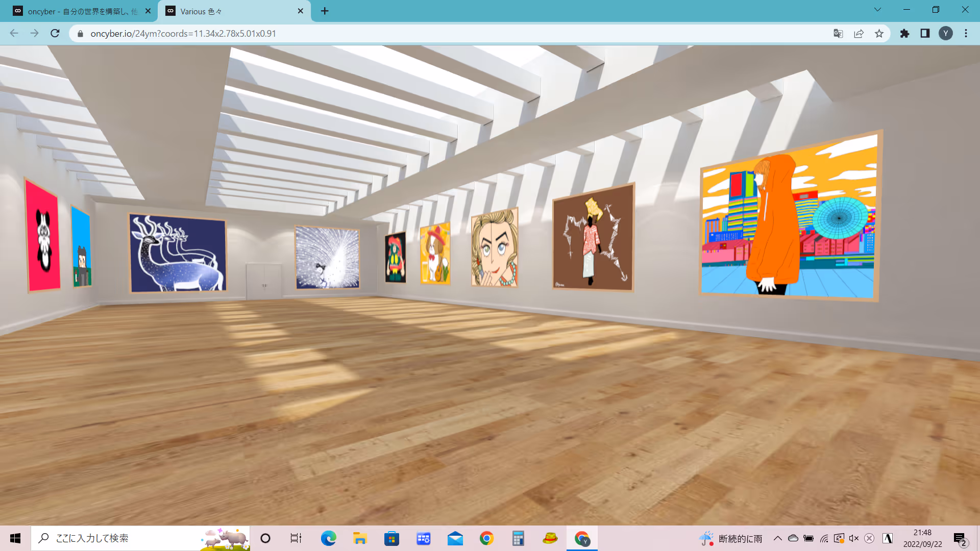The width and height of the screenshot is (980, 551).
Task: Open the taskbar Calculator app
Action: [518, 538]
